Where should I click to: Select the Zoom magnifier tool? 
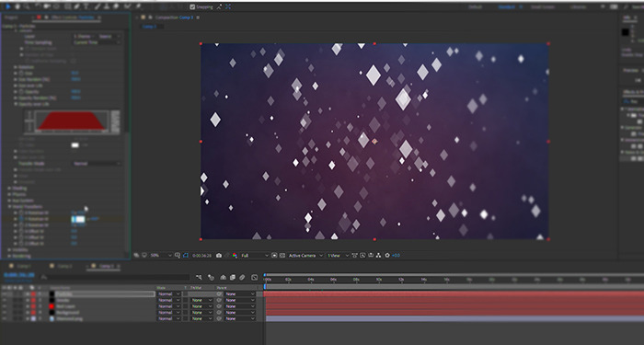click(x=27, y=6)
